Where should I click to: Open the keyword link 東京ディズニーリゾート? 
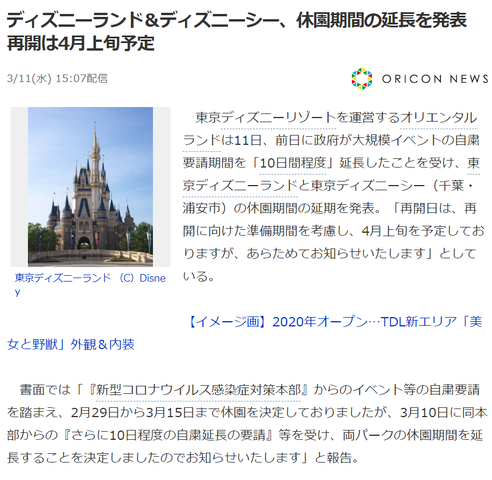265,118
